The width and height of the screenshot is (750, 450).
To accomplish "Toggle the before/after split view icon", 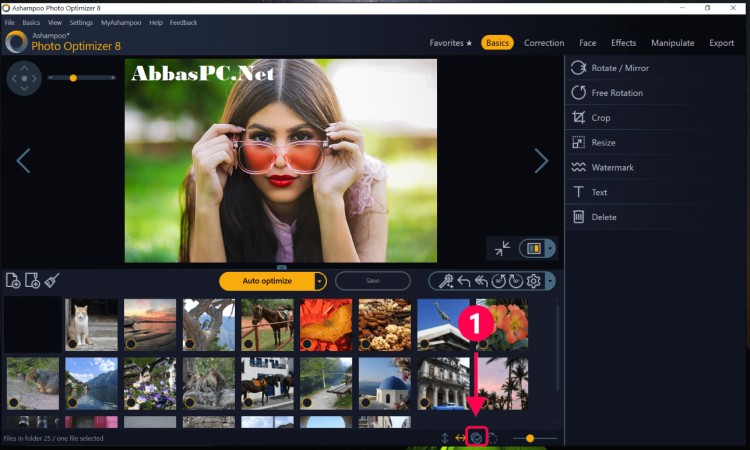I will tap(533, 248).
